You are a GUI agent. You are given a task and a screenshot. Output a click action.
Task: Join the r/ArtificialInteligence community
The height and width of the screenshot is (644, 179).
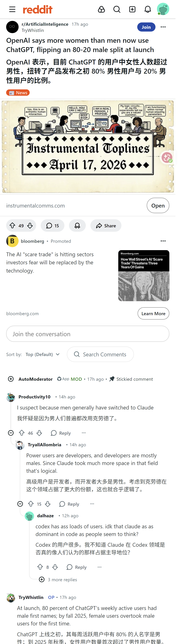tap(146, 27)
